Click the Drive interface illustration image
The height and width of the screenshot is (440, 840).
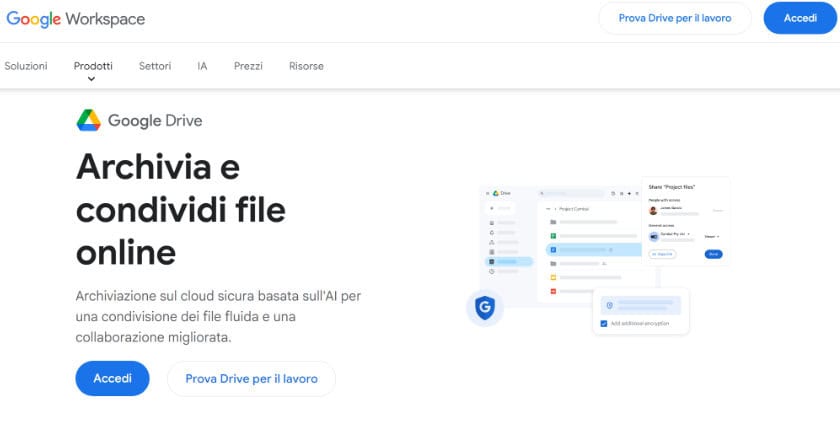pyautogui.click(x=598, y=256)
